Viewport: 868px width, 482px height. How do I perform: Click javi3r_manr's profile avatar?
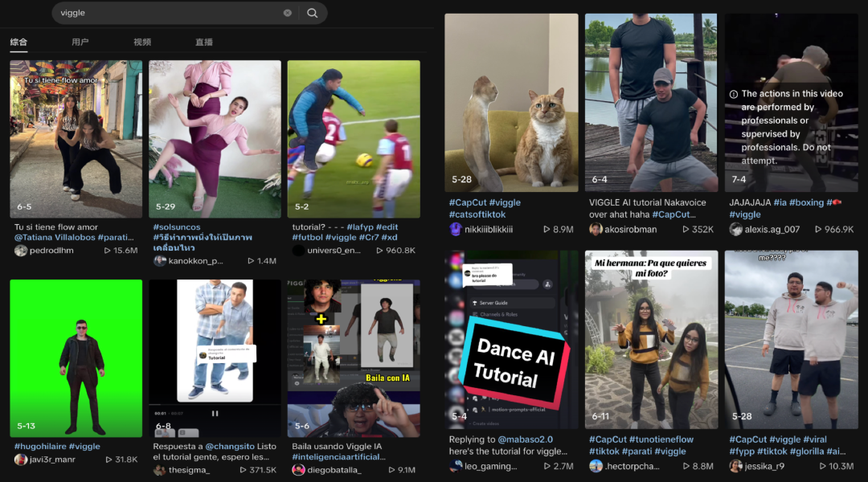click(20, 460)
